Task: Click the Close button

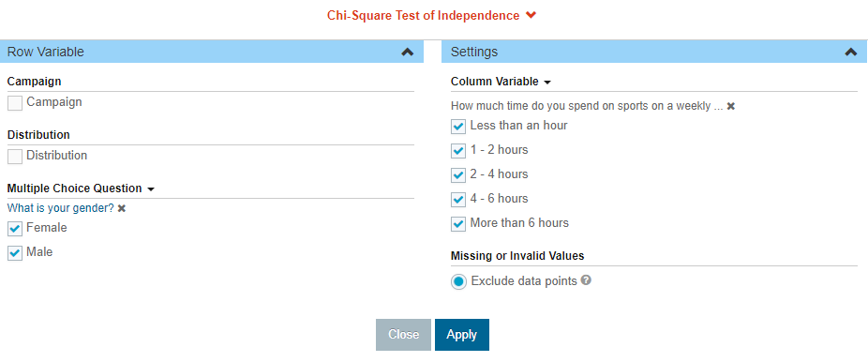Action: 404,334
